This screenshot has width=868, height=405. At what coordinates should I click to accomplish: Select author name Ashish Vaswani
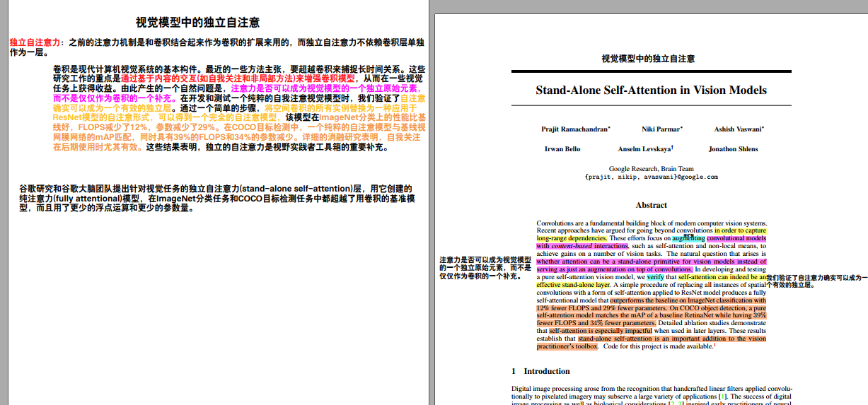pos(739,129)
